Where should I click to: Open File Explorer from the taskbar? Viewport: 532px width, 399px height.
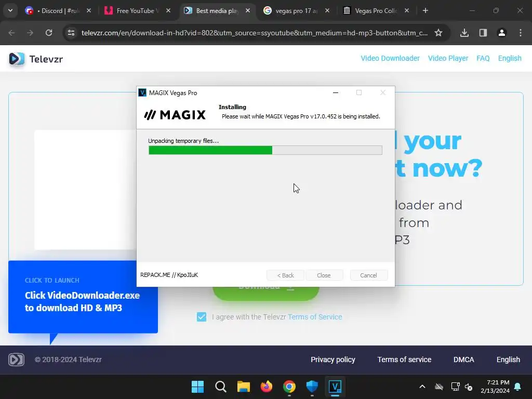pyautogui.click(x=243, y=387)
